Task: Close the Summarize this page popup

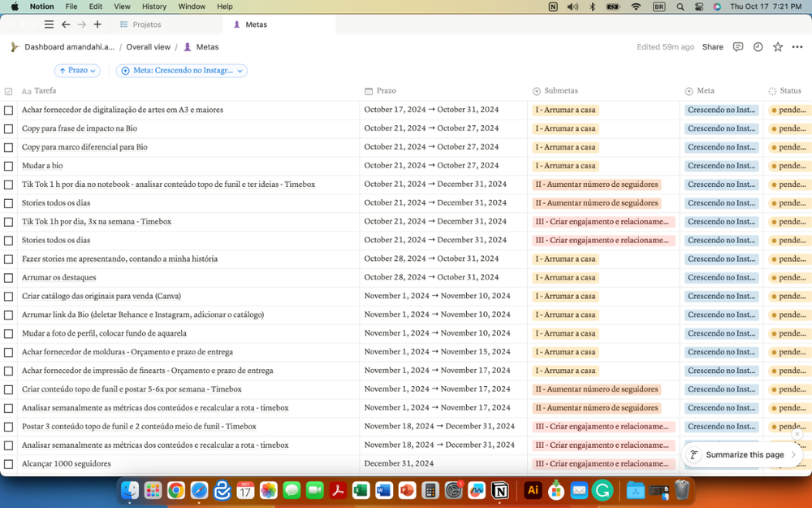Action: point(797,434)
